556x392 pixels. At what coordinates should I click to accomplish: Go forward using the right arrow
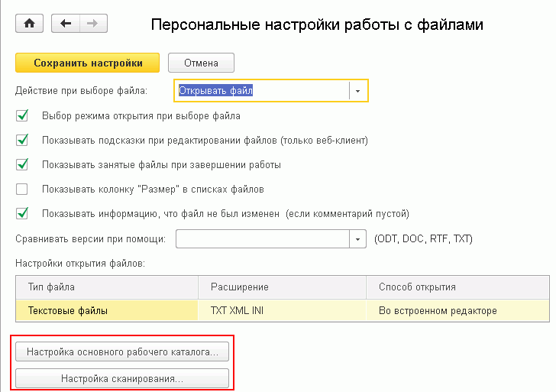92,24
